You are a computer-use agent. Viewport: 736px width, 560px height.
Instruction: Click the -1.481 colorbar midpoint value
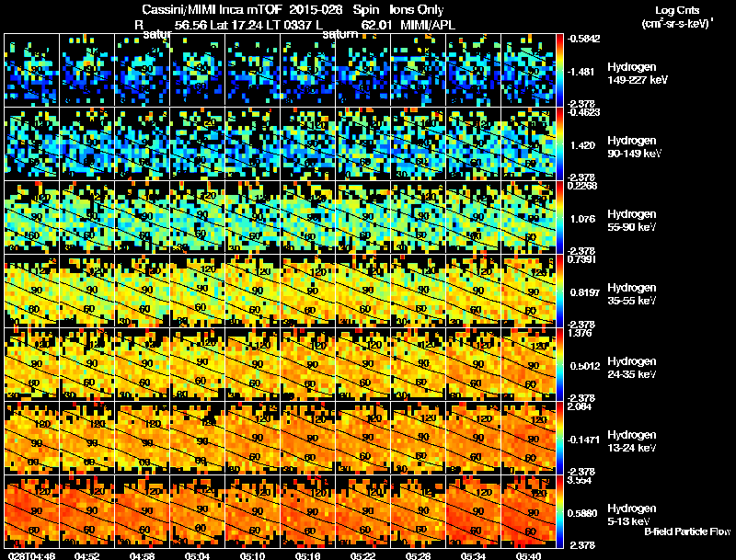[581, 72]
